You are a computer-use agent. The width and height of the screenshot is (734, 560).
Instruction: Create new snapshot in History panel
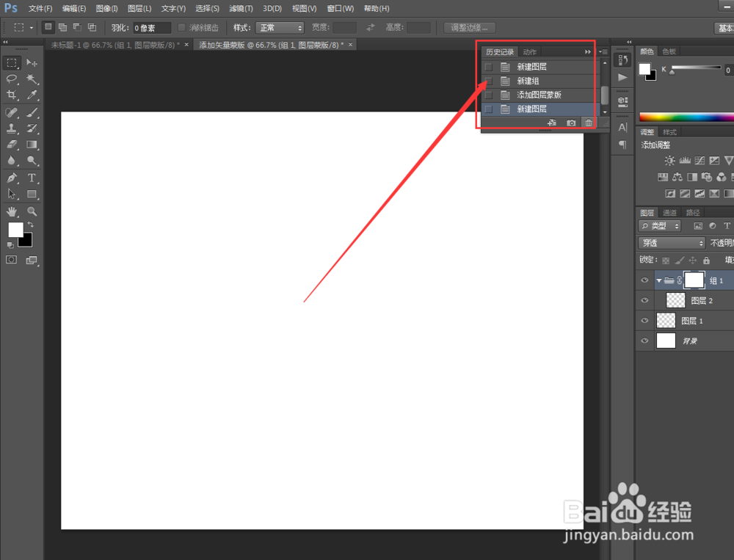click(x=571, y=123)
